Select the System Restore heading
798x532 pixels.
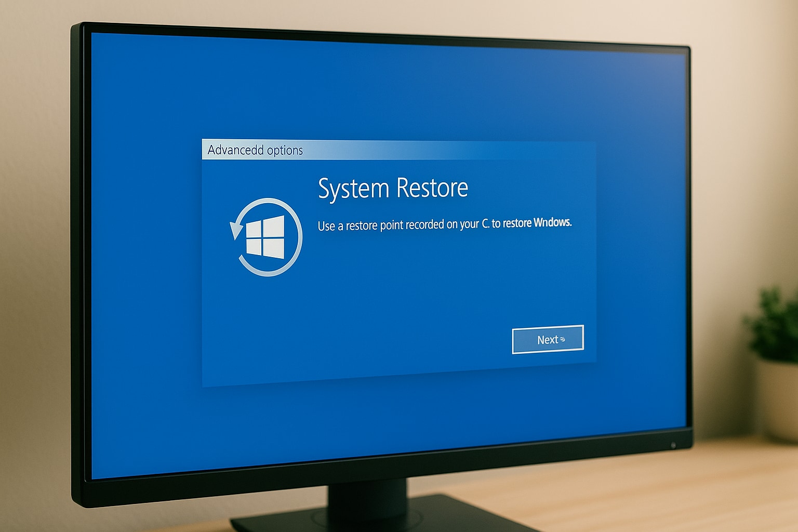tap(393, 188)
